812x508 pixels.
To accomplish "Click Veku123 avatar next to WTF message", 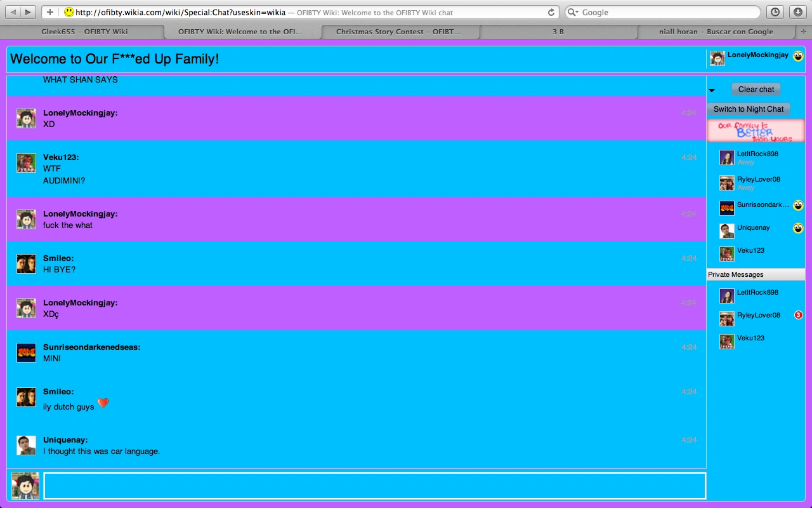I will (26, 163).
